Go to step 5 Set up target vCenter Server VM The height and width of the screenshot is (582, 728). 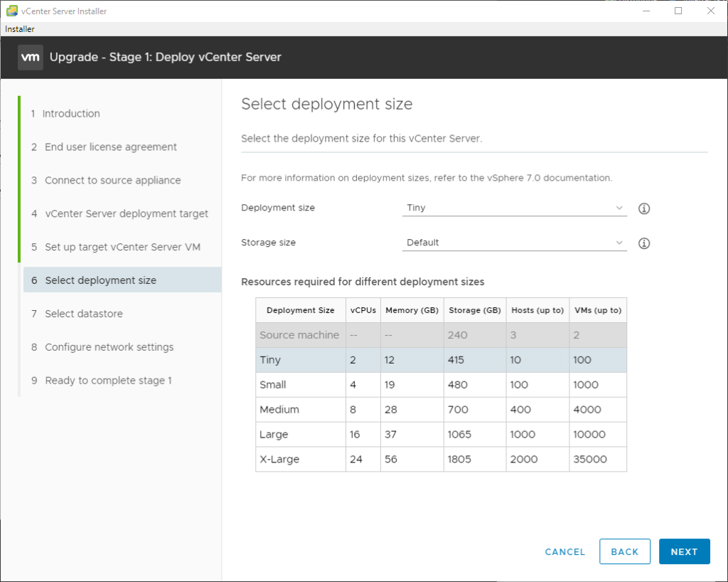122,247
